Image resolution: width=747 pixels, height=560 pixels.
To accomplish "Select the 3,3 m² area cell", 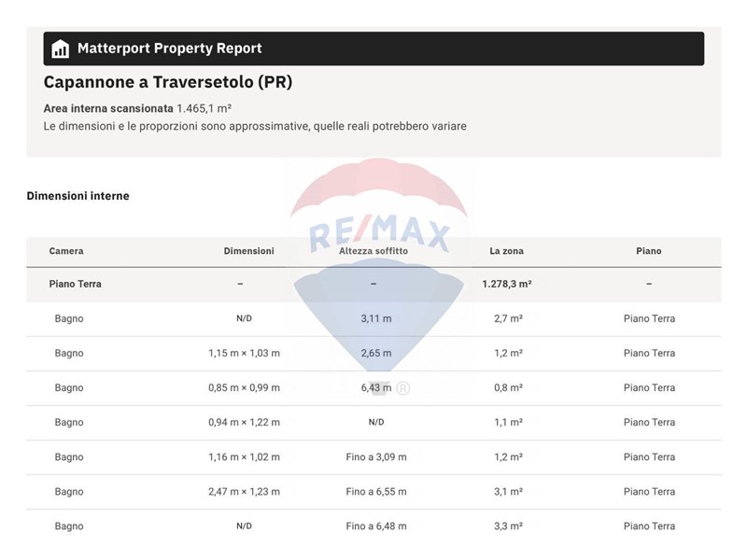I will (508, 526).
